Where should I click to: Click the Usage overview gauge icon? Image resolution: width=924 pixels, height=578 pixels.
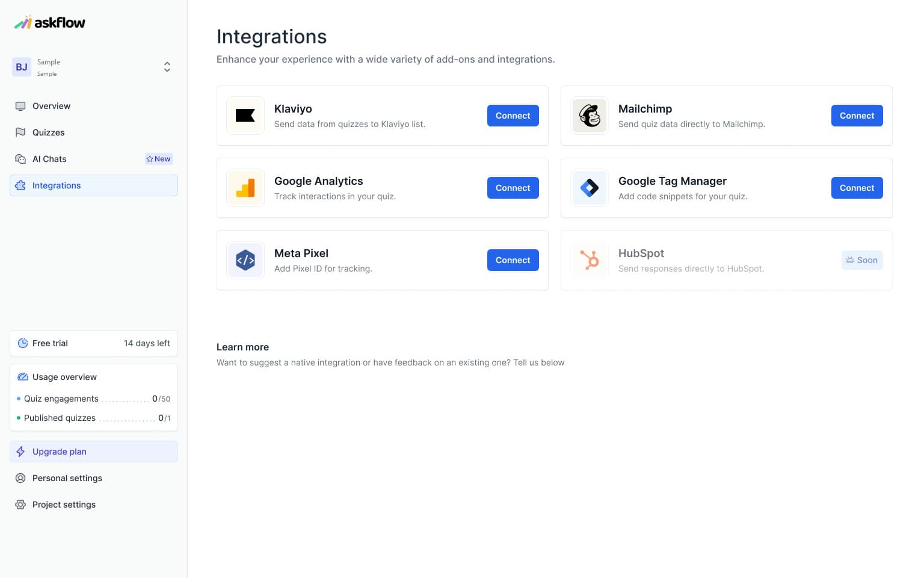(23, 377)
